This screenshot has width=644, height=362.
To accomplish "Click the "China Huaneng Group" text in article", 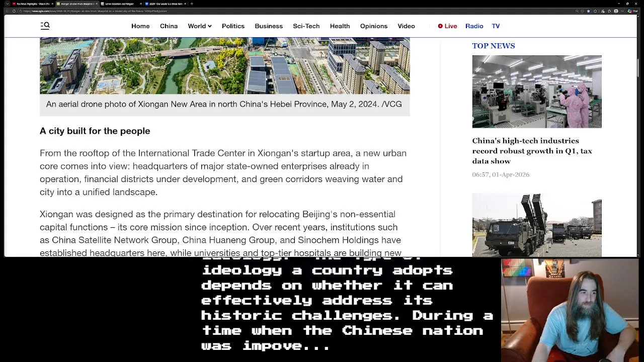I will [228, 240].
